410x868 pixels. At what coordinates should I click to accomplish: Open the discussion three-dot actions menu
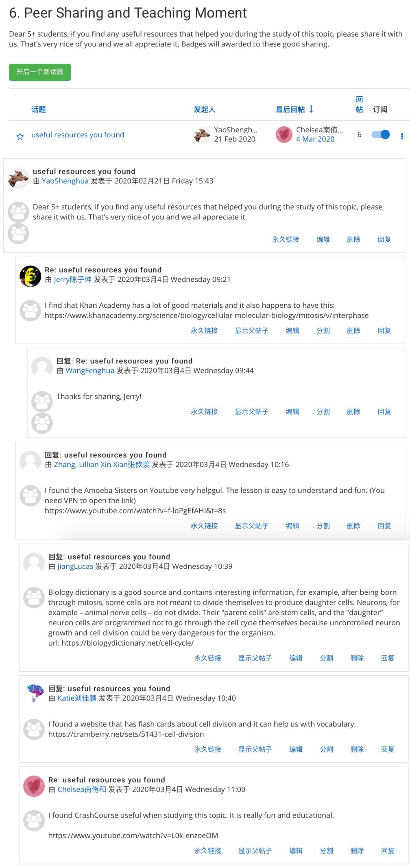tap(402, 136)
